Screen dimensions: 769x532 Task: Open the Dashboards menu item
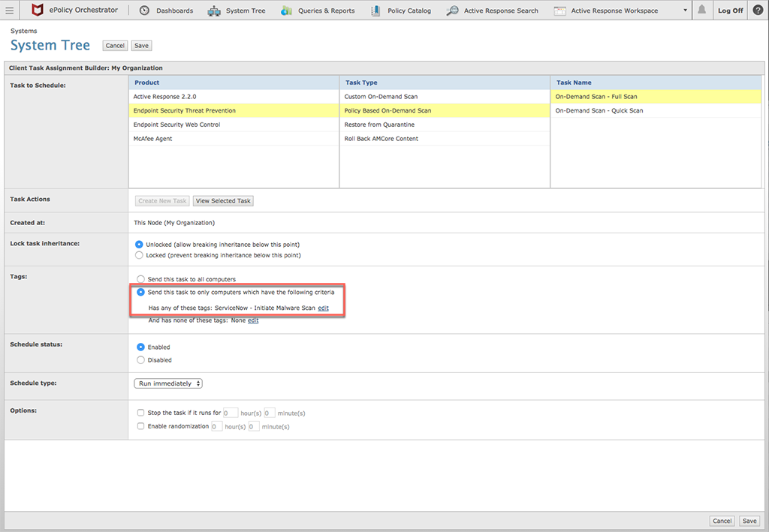pyautogui.click(x=174, y=11)
